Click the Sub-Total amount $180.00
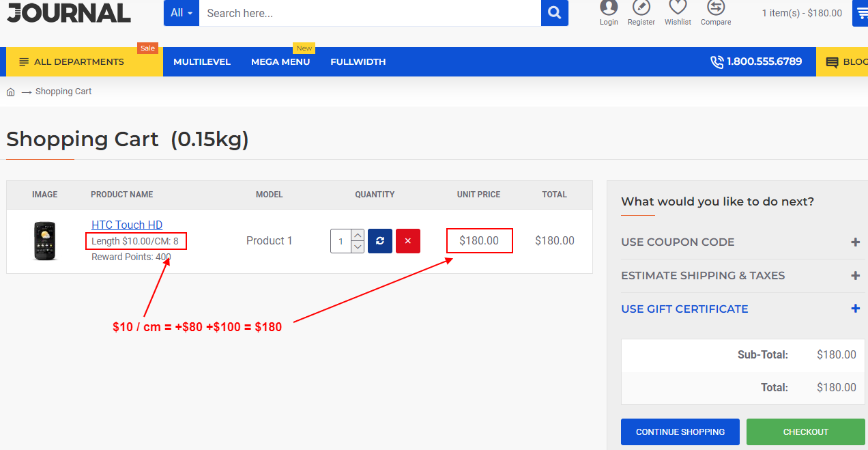The height and width of the screenshot is (450, 868). point(837,355)
